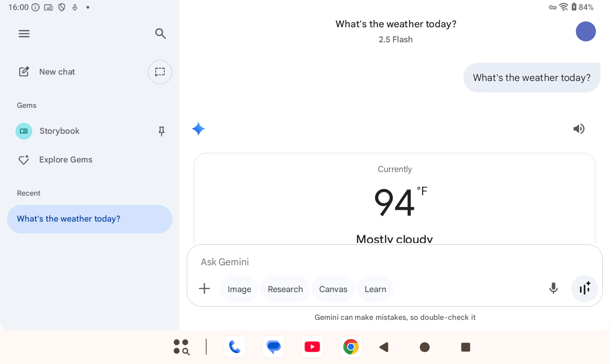The image size is (610, 364).
Task: Listen to the response with the speaker icon
Action: coord(579,129)
